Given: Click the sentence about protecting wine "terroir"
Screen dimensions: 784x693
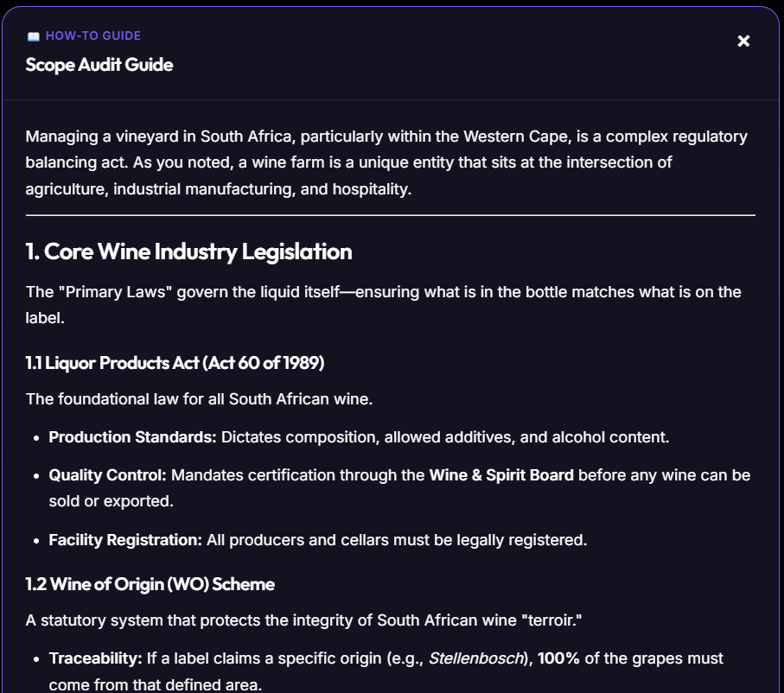Looking at the screenshot, I should (304, 620).
